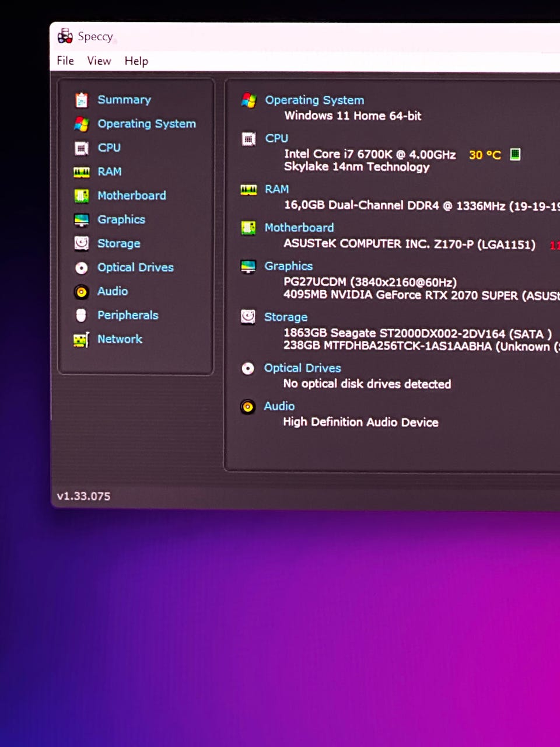Select the Peripherals mouse icon in sidebar
Screen dimensions: 560x747
click(x=82, y=315)
